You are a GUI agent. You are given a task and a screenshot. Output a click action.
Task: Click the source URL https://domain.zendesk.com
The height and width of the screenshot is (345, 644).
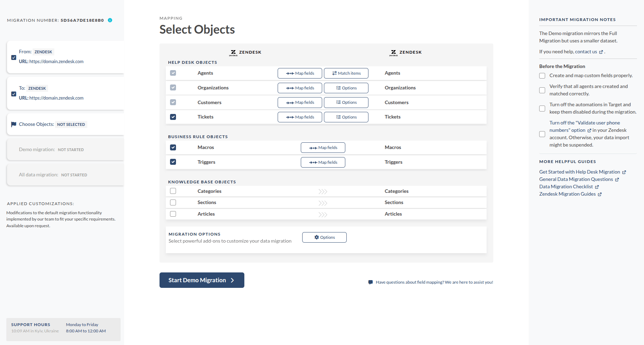56,61
